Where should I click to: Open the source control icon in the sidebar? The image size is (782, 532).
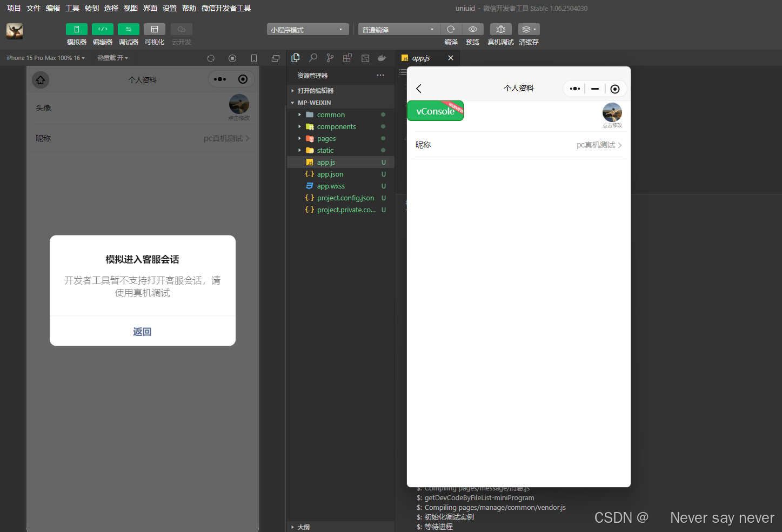click(x=330, y=58)
